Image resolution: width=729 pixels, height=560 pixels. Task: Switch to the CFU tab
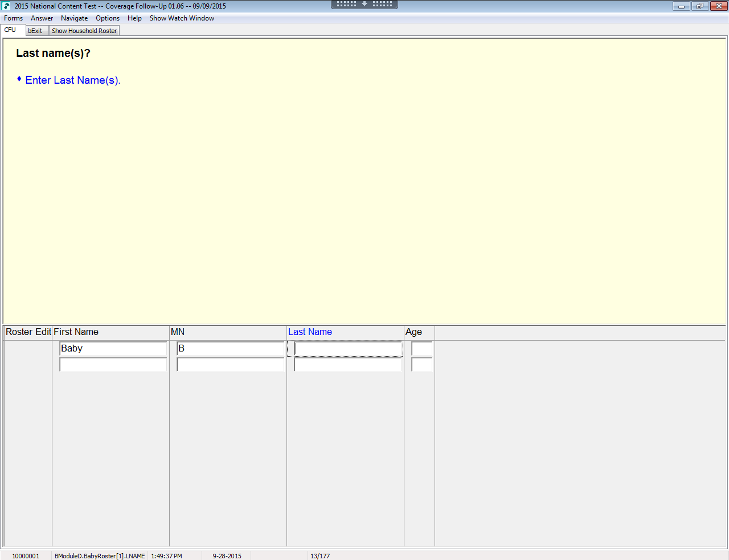pyautogui.click(x=13, y=30)
